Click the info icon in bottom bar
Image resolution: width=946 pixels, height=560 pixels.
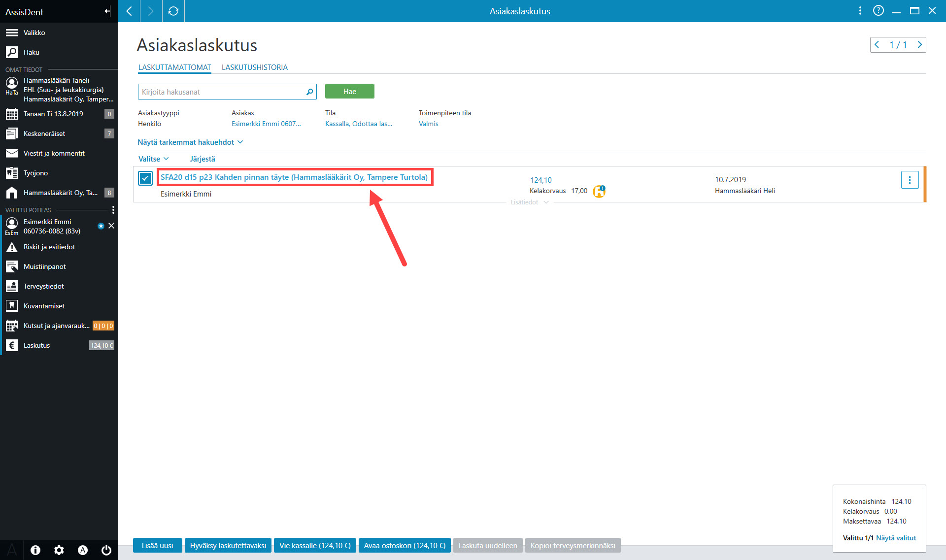pos(35,550)
